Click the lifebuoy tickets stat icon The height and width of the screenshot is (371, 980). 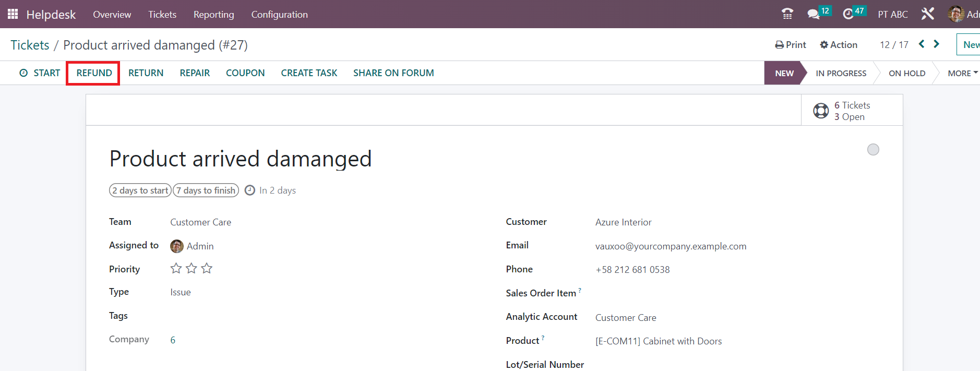[x=821, y=111]
